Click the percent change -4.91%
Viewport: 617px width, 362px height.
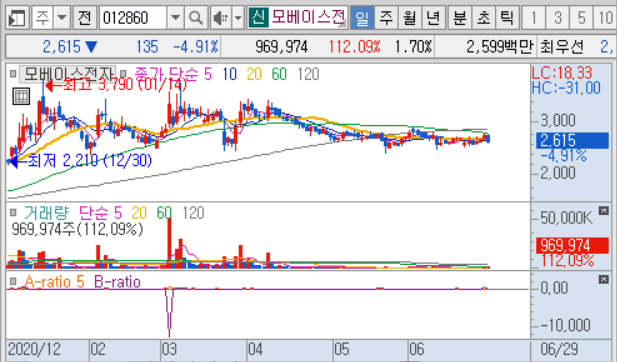(x=196, y=47)
